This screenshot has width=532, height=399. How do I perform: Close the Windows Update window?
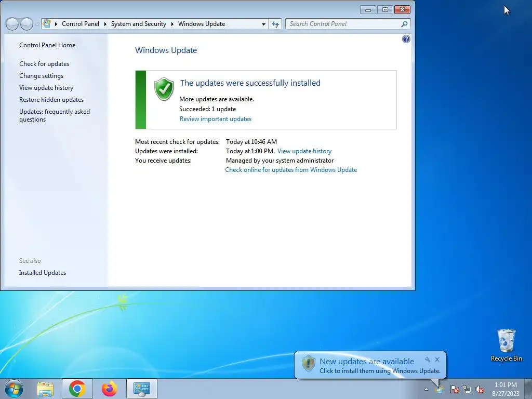[x=403, y=10]
